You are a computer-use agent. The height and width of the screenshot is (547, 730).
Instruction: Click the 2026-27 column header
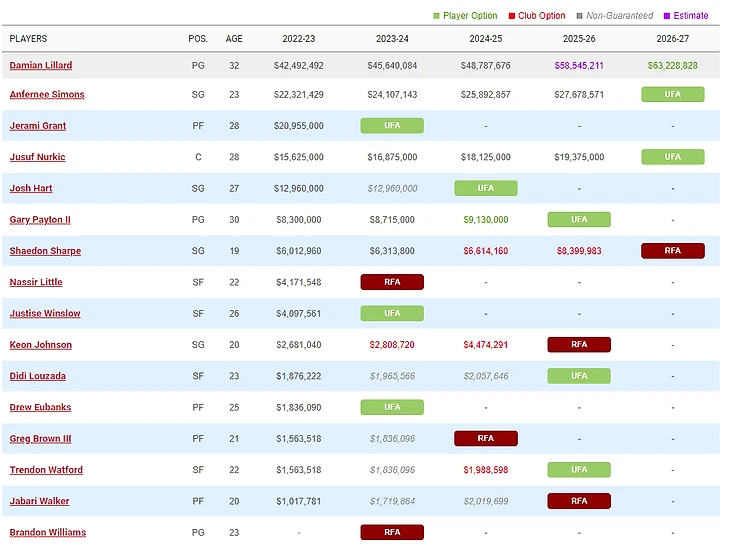(673, 39)
